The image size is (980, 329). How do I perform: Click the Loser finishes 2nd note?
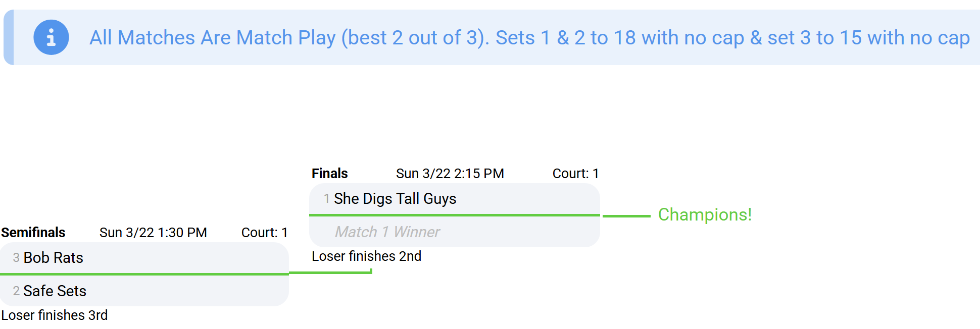(x=366, y=256)
